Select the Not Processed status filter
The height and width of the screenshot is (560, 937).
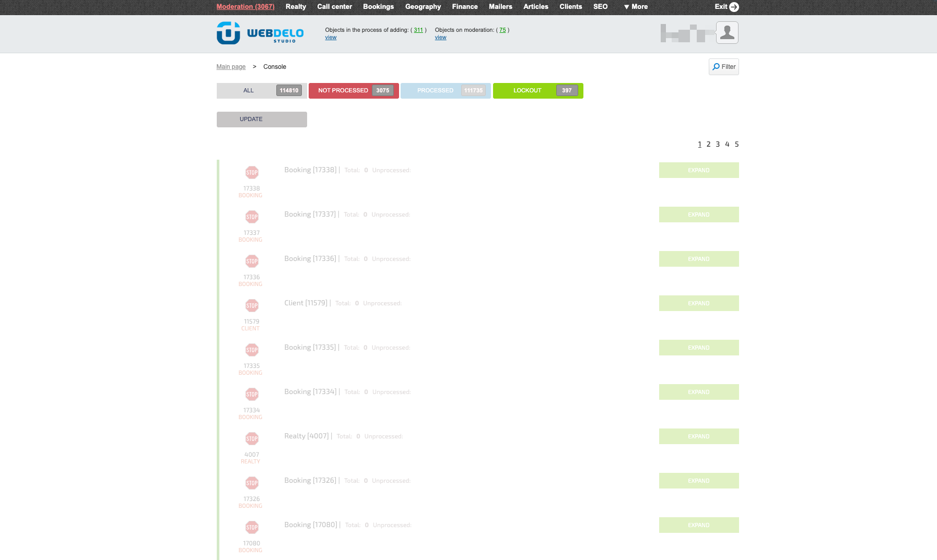pos(354,91)
